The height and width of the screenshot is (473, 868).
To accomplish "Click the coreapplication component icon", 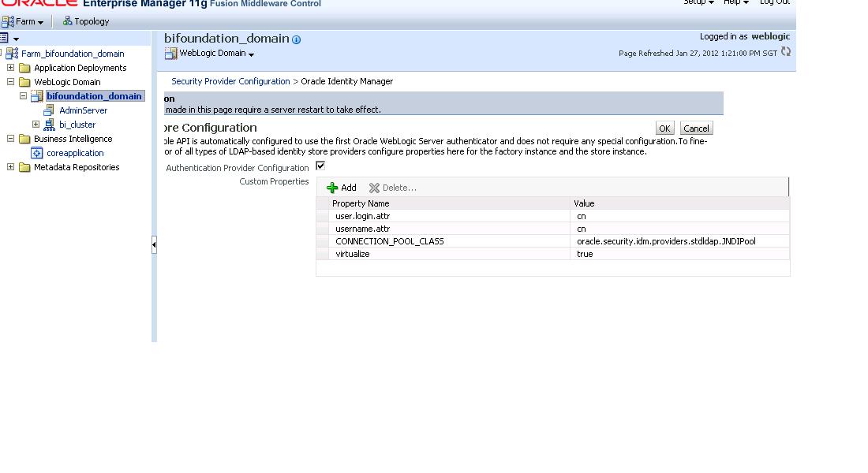I will pos(37,153).
